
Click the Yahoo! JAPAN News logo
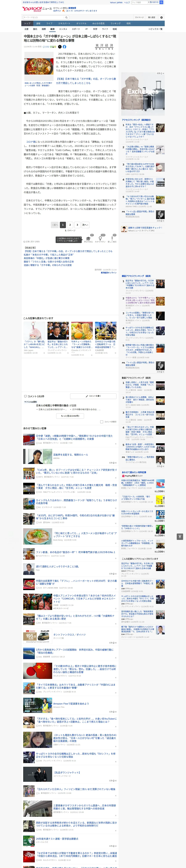pyautogui.click(x=37, y=9)
